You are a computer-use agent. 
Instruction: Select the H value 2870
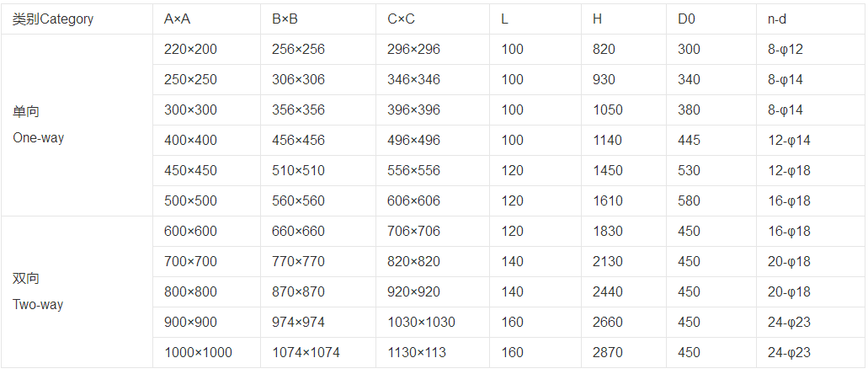(x=608, y=353)
